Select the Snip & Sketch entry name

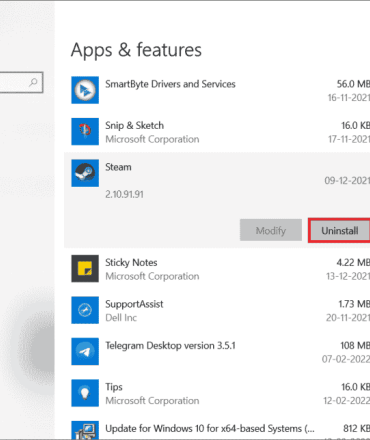pyautogui.click(x=134, y=125)
